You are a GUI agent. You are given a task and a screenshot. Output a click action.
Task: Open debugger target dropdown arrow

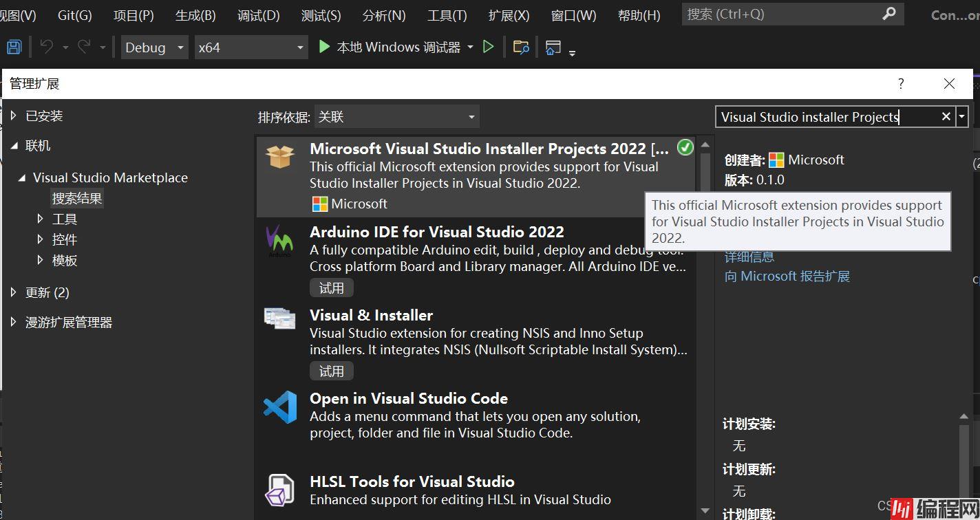(x=470, y=47)
